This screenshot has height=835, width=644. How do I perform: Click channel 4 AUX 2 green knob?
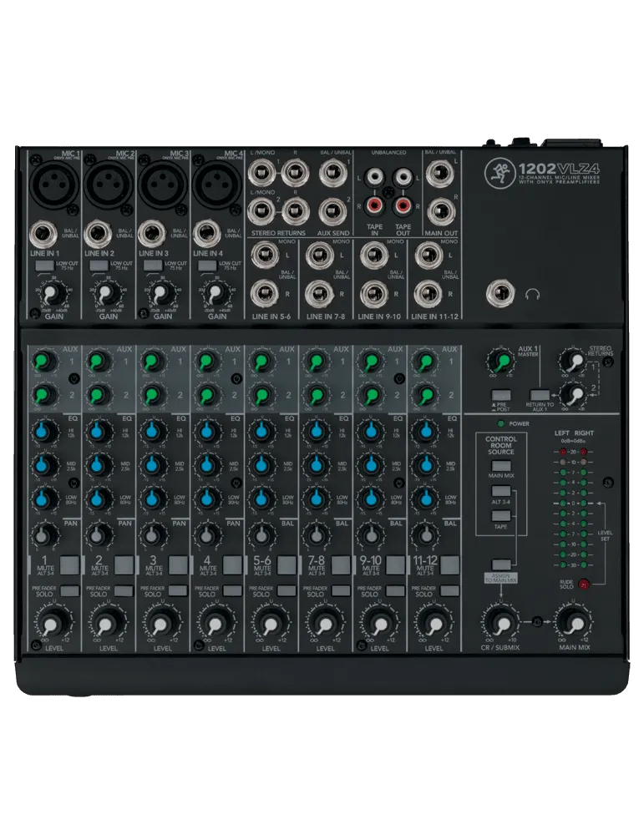pyautogui.click(x=207, y=395)
